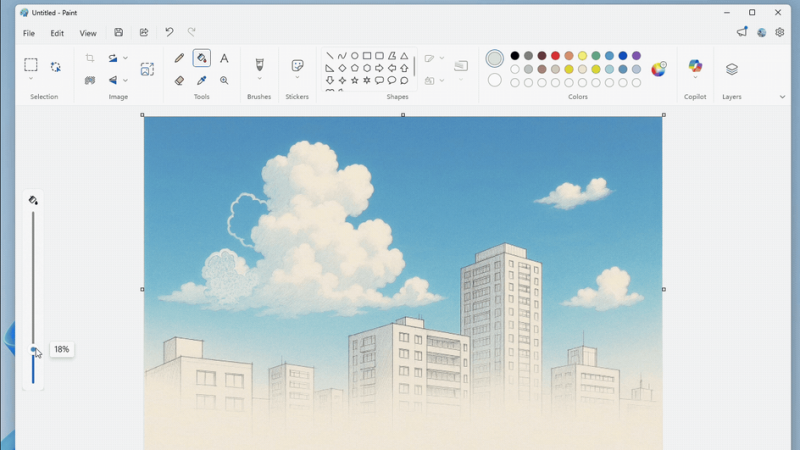The height and width of the screenshot is (450, 800).
Task: Pick the yellow color swatch
Action: pyautogui.click(x=582, y=56)
